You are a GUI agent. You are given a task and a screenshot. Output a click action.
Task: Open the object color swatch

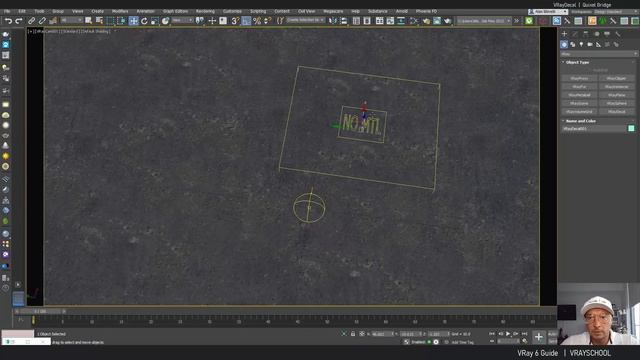coord(631,129)
